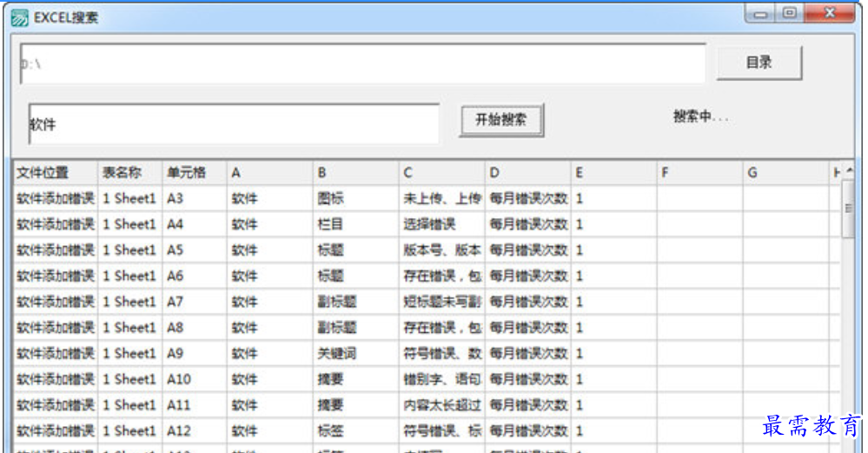
Task: Select column header G
Action: pyautogui.click(x=786, y=172)
